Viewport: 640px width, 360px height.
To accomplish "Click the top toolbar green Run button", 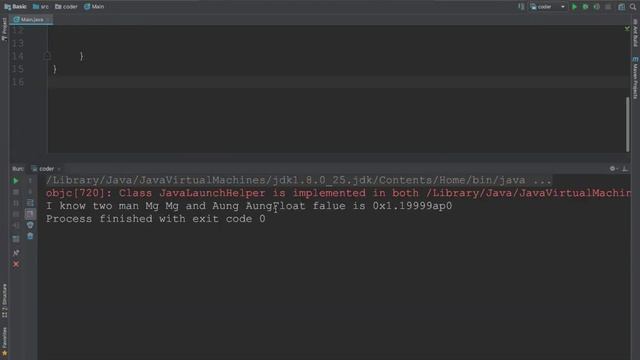I will (x=574, y=7).
